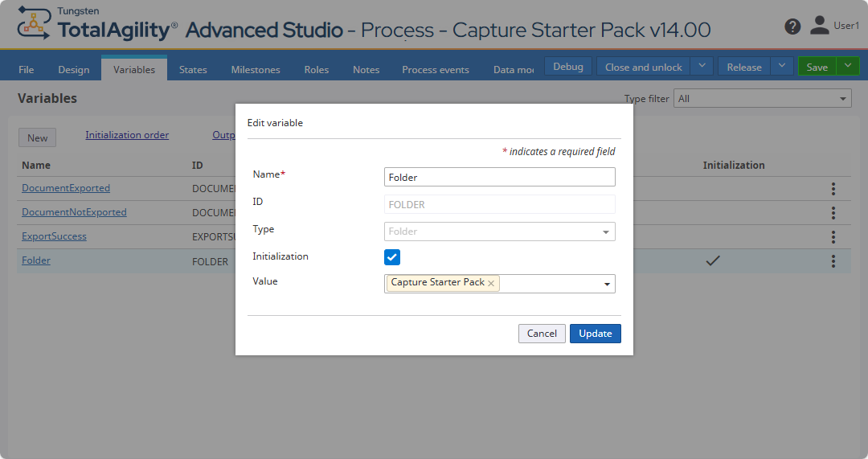
Task: Open the help question mark icon
Action: tap(792, 26)
